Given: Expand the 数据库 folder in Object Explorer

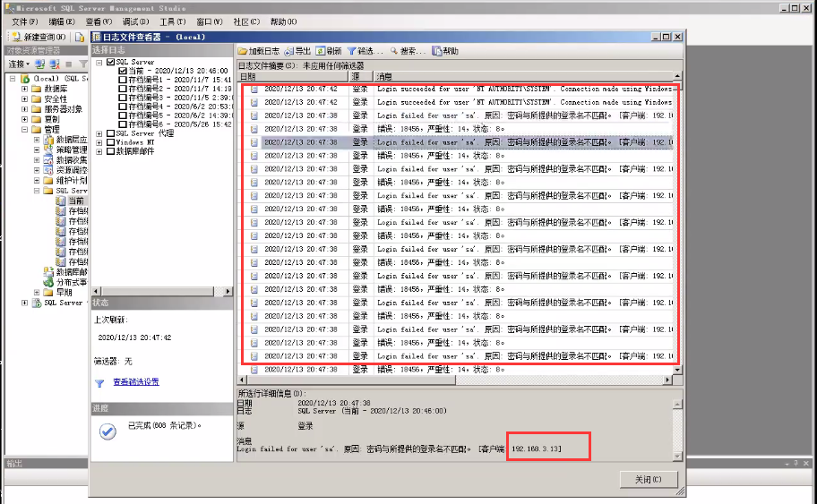Looking at the screenshot, I should [x=25, y=89].
